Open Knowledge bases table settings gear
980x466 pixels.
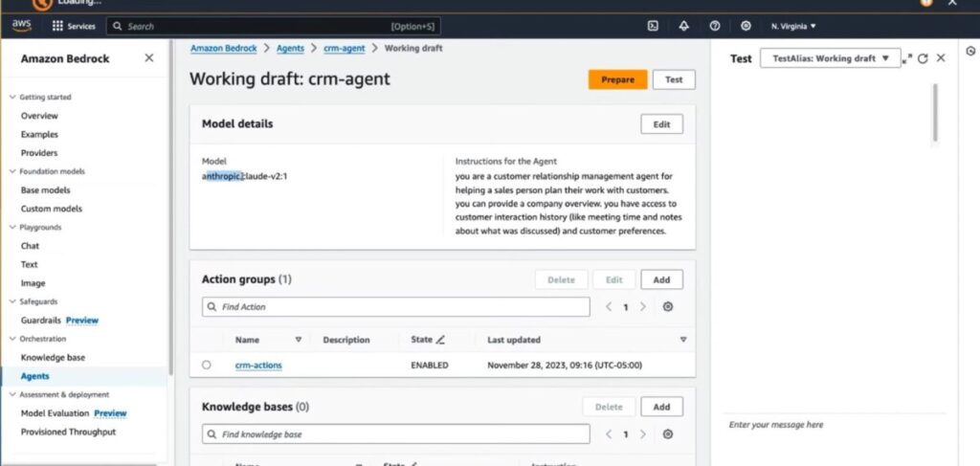(667, 434)
